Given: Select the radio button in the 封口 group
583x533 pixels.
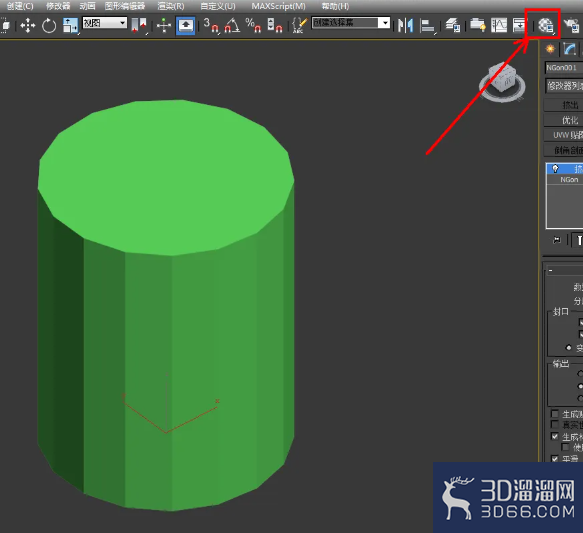Looking at the screenshot, I should click(x=568, y=348).
